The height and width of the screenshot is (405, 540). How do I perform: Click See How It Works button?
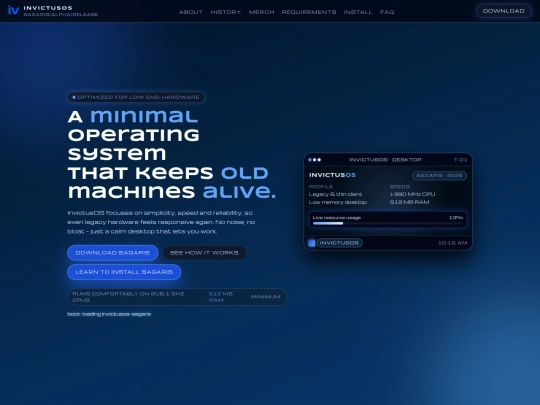[x=204, y=253]
